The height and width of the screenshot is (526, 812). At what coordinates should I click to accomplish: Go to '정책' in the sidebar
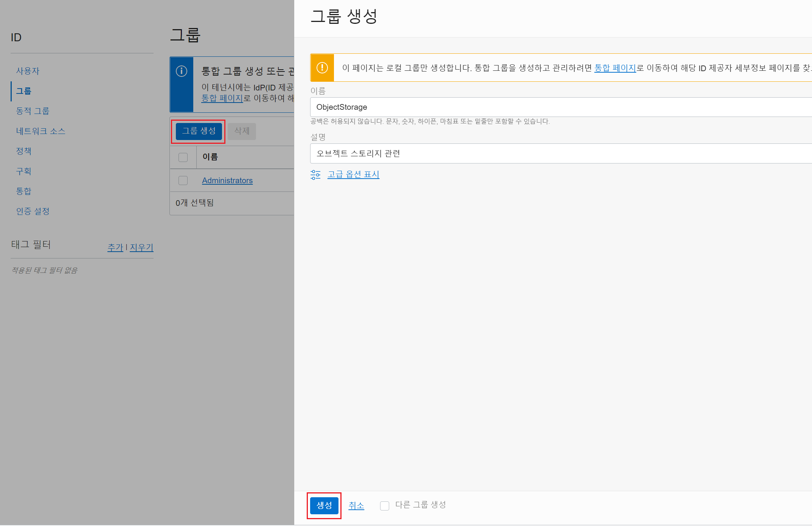pos(23,151)
